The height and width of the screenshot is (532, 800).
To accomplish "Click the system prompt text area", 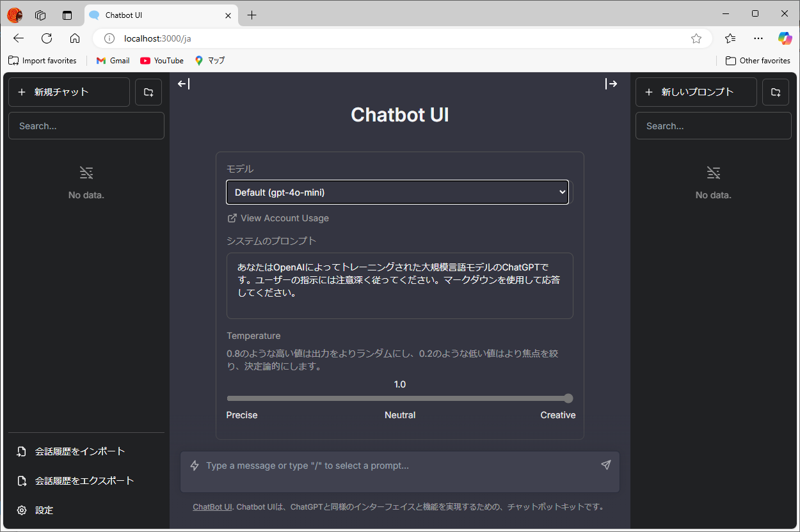I will (400, 286).
